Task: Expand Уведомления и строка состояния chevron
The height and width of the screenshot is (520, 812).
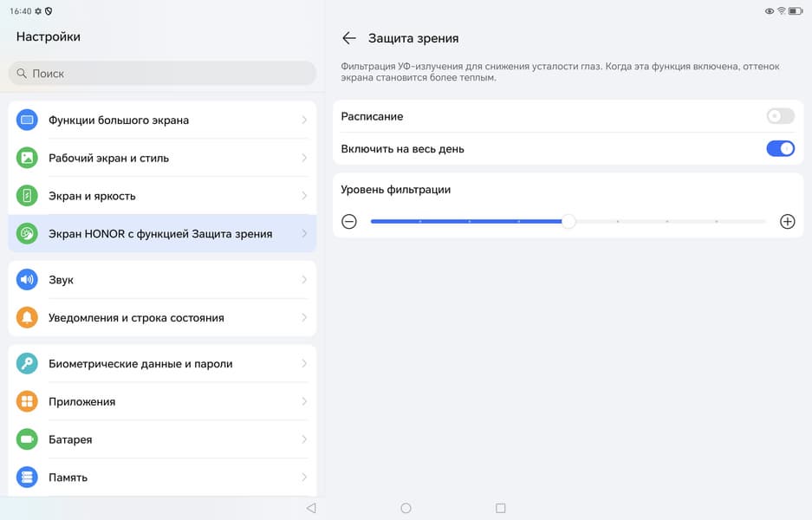Action: [304, 318]
